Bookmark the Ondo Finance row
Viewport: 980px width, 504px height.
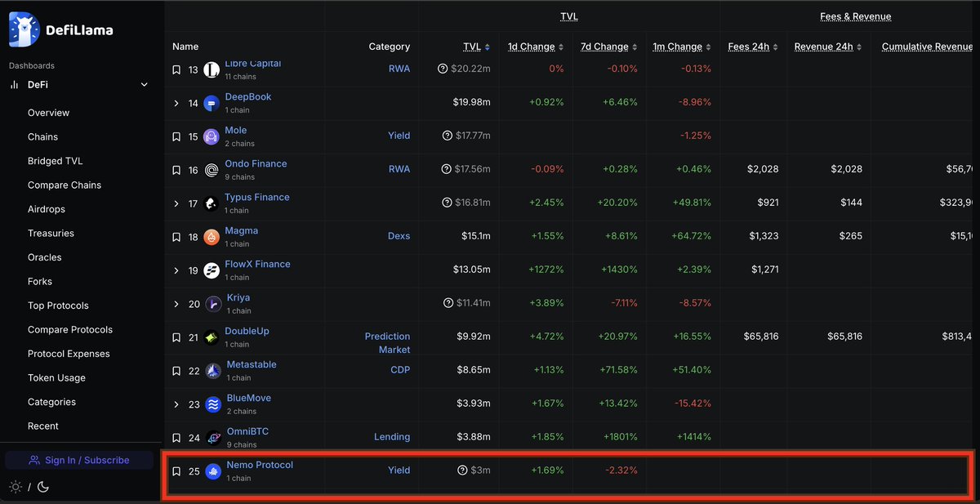(x=176, y=170)
